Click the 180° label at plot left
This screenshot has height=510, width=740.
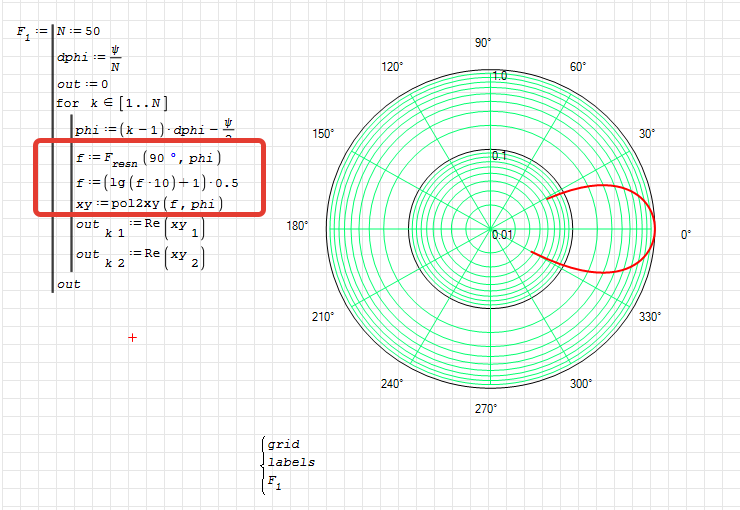pos(298,227)
